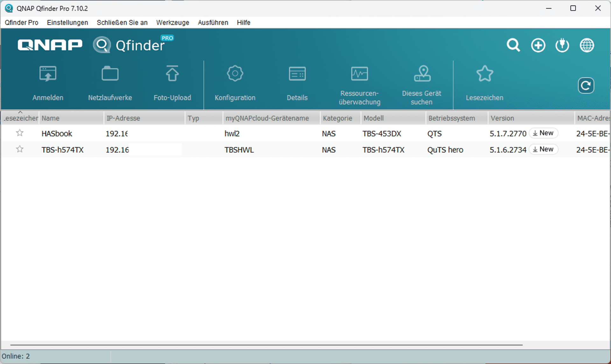Click Dieses Gerät suchen
This screenshot has height=364, width=611.
(422, 85)
